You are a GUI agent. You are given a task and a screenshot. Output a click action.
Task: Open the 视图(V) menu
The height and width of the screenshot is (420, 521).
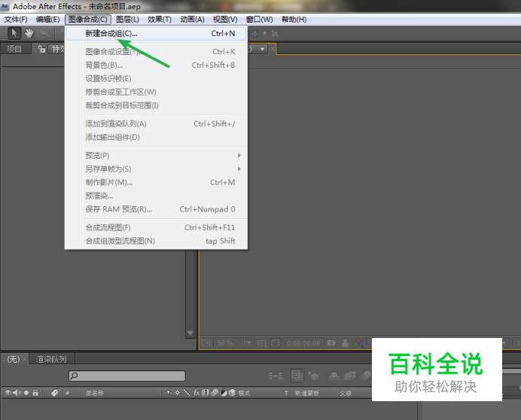coord(225,20)
